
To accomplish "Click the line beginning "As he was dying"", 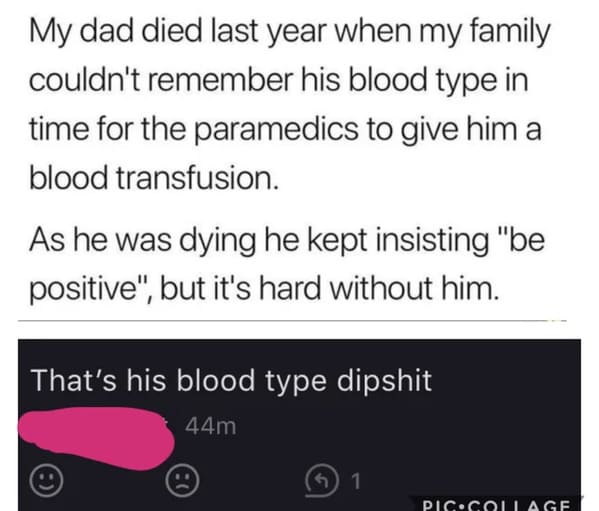I will (x=287, y=243).
